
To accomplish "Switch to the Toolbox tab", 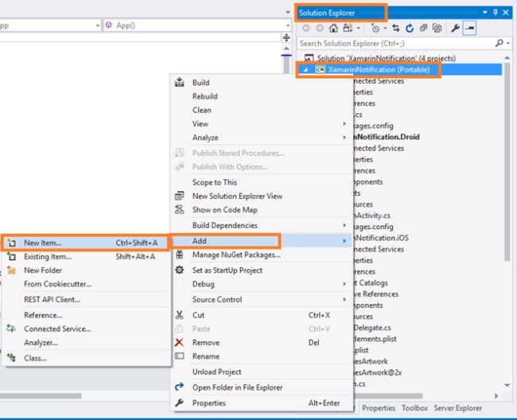I will [414, 408].
